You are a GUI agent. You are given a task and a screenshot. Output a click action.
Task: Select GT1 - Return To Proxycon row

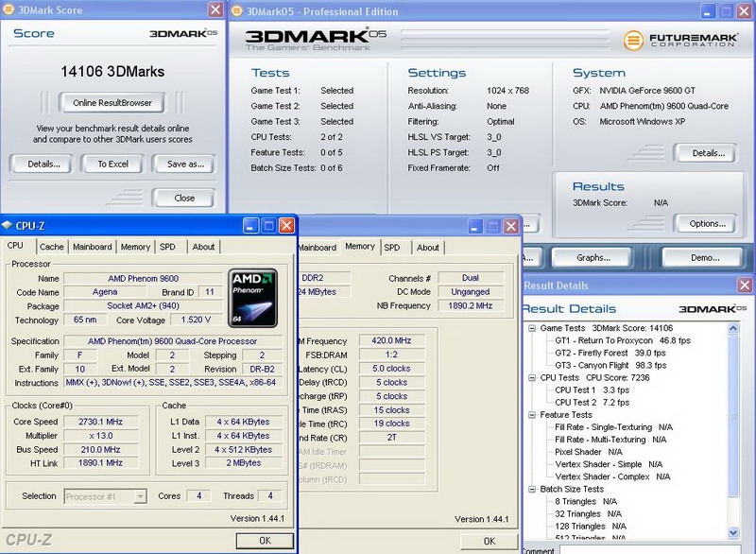click(623, 340)
